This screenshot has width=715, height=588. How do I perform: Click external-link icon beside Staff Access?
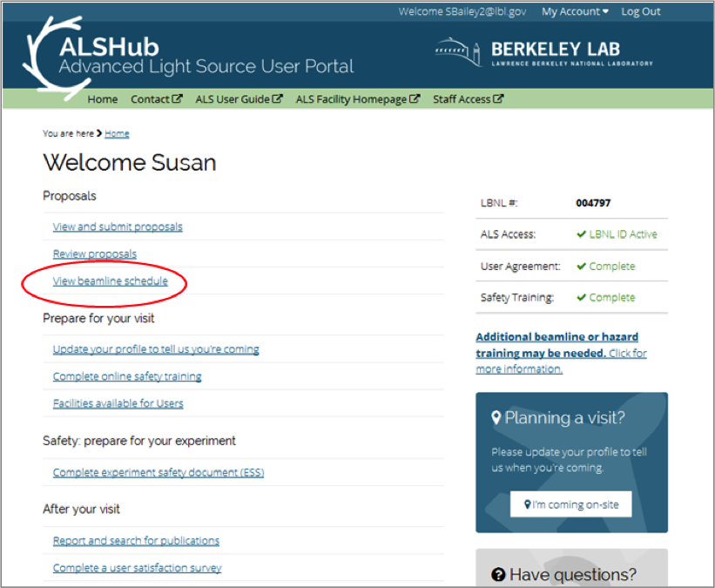pyautogui.click(x=499, y=99)
